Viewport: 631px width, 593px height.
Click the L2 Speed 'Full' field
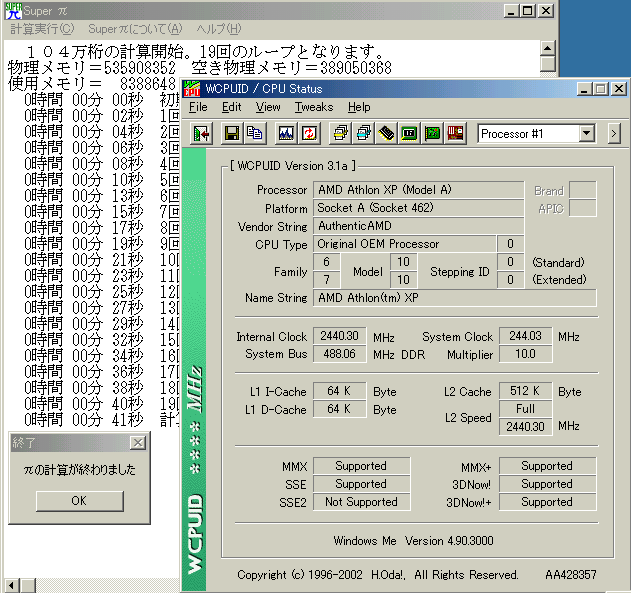click(x=526, y=409)
